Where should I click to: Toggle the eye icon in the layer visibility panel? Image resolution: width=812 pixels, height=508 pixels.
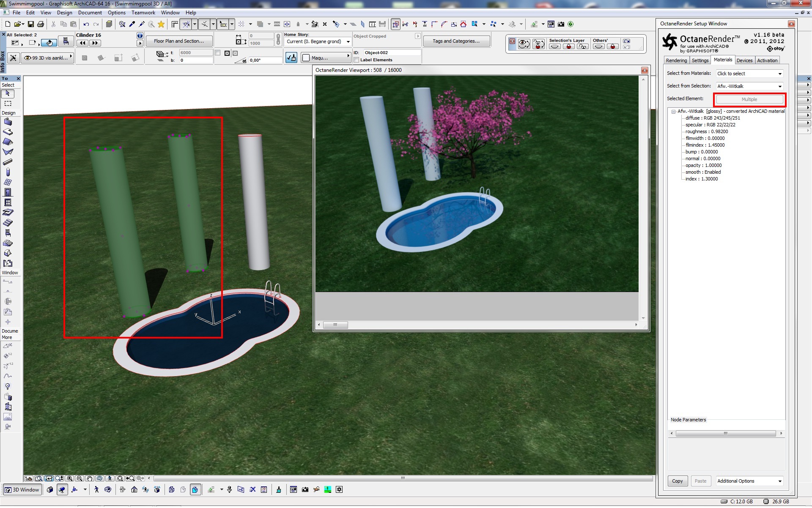[x=524, y=44]
